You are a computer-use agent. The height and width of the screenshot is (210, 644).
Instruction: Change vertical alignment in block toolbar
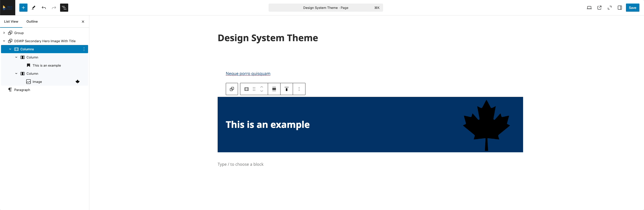pyautogui.click(x=287, y=89)
